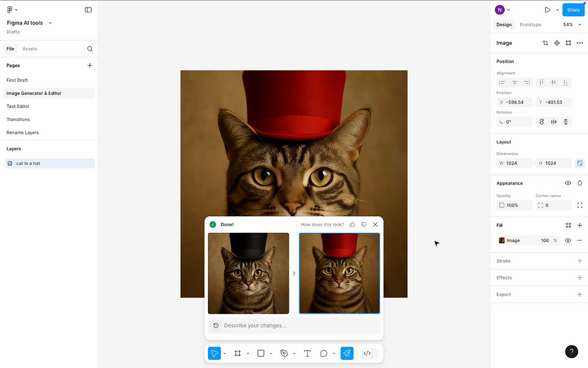This screenshot has height=368, width=588.
Task: Select the black hat cat thumbnail
Action: pos(249,273)
